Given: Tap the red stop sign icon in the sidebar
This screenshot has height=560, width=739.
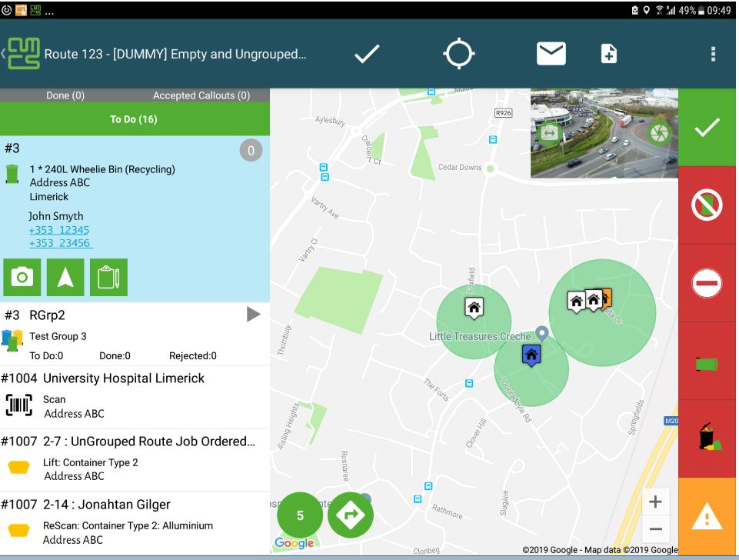Looking at the screenshot, I should tap(706, 282).
